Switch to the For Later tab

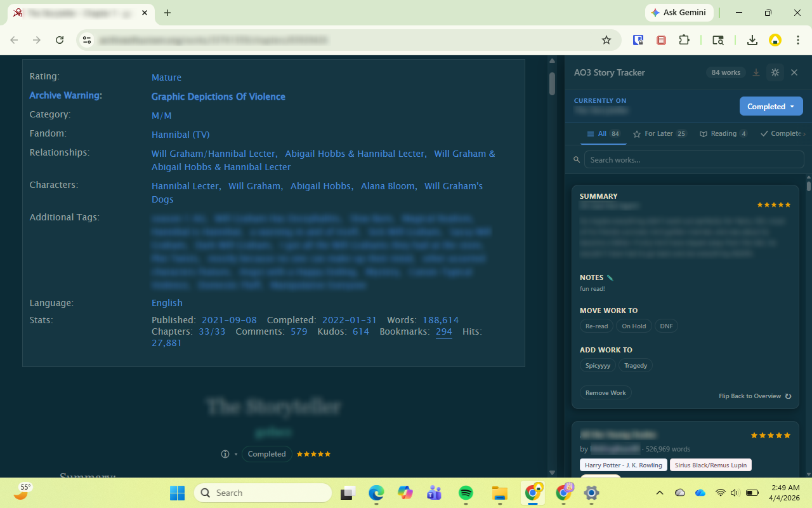coord(660,134)
